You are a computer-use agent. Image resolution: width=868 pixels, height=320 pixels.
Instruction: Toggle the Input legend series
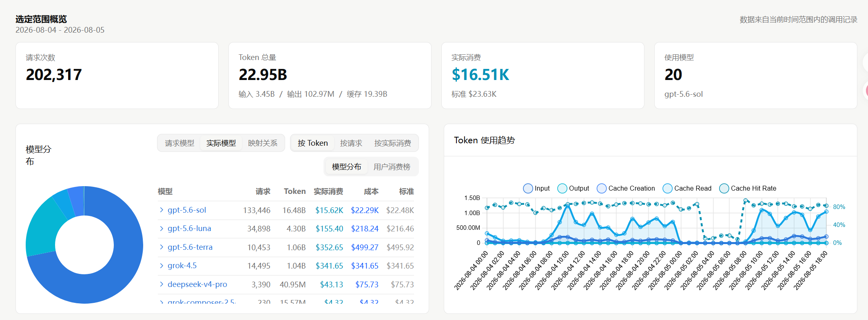pos(536,188)
